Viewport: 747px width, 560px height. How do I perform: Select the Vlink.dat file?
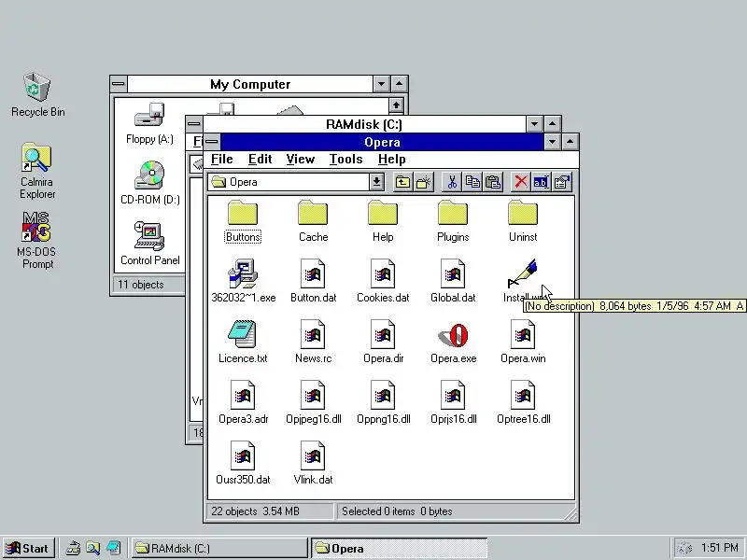(313, 463)
